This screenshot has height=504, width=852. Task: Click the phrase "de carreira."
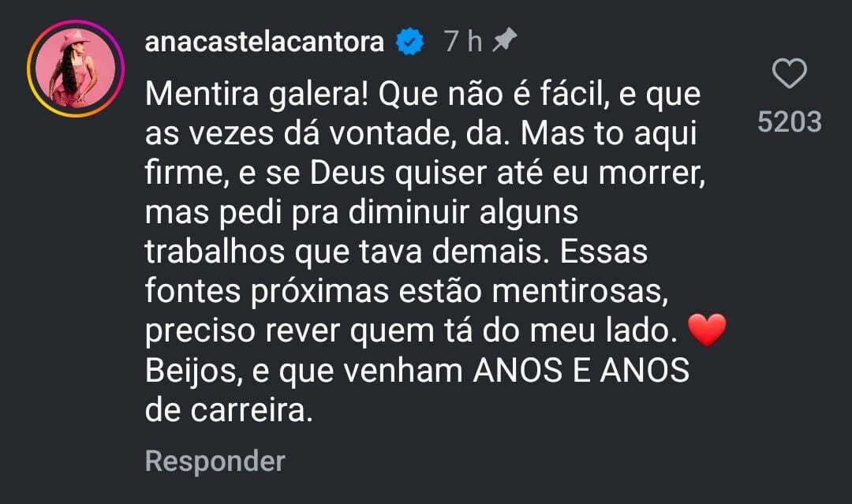(230, 411)
